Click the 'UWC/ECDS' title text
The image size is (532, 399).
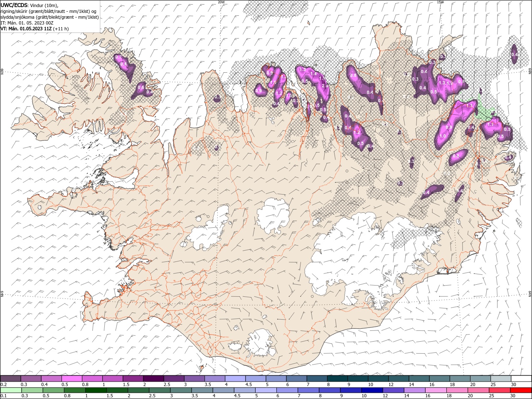14,5
